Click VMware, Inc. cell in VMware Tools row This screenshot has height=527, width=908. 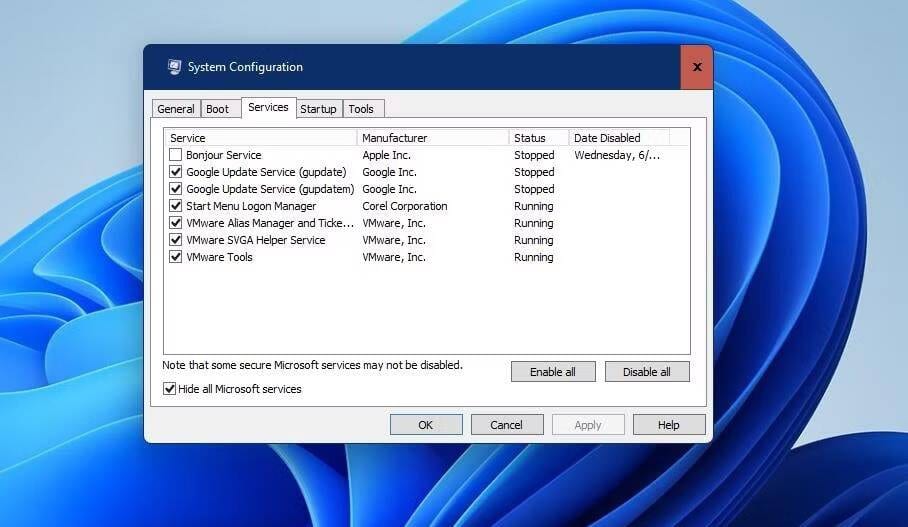[394, 257]
